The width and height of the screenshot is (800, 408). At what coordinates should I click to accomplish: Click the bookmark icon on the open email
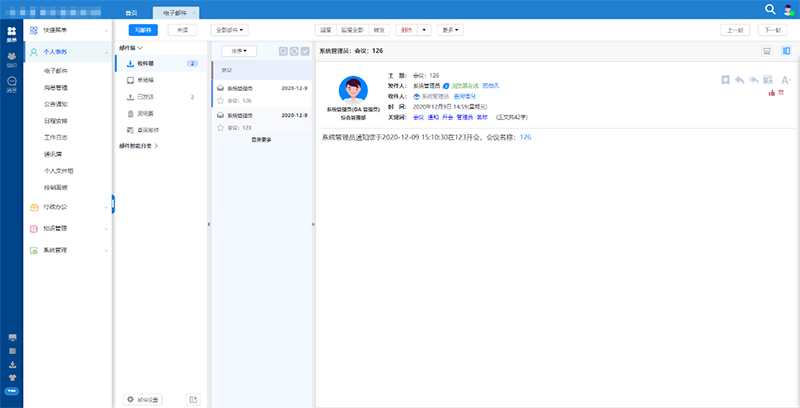tap(725, 80)
